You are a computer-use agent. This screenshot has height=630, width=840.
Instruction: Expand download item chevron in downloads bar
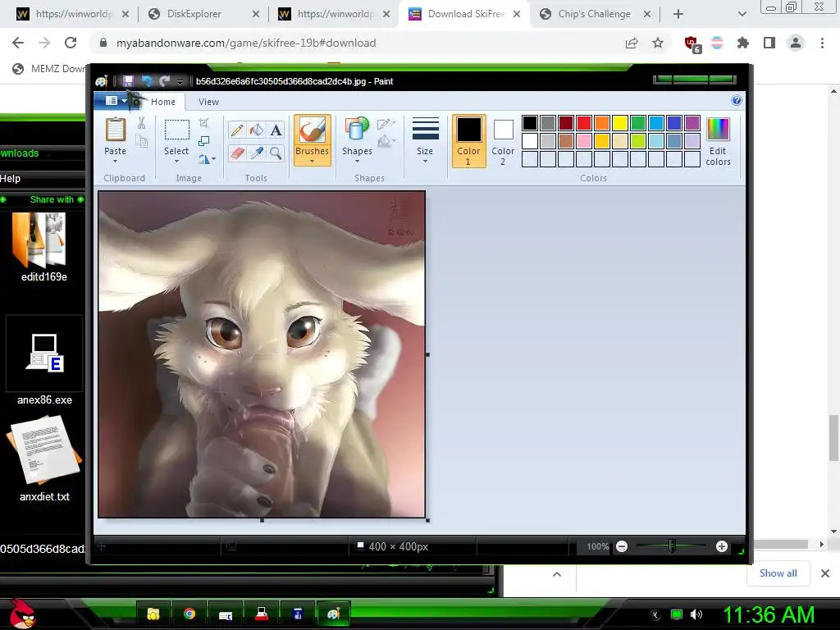pos(557,574)
